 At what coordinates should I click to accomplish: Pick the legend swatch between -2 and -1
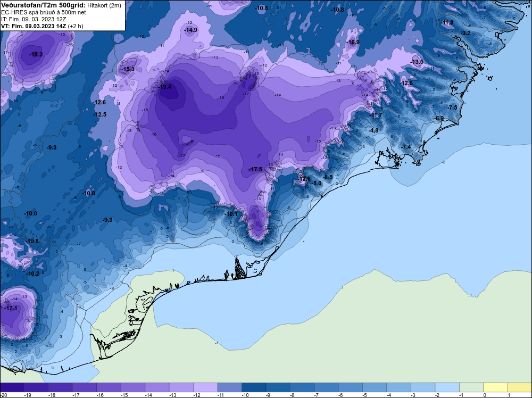447,387
